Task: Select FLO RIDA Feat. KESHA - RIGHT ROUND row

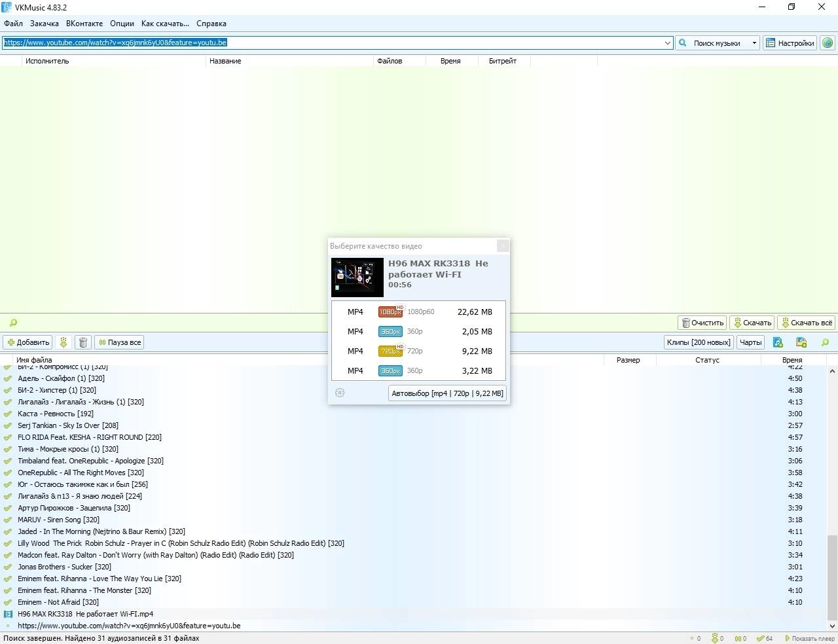Action: click(x=413, y=437)
